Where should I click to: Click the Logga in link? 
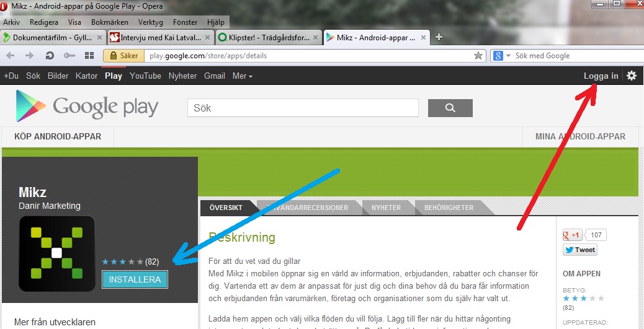601,76
